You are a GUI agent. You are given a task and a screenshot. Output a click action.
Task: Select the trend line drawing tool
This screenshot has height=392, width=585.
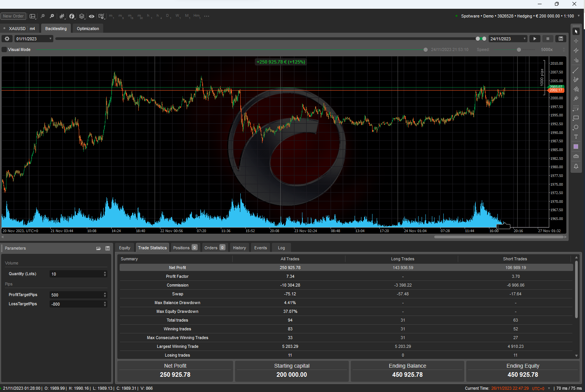click(x=576, y=70)
